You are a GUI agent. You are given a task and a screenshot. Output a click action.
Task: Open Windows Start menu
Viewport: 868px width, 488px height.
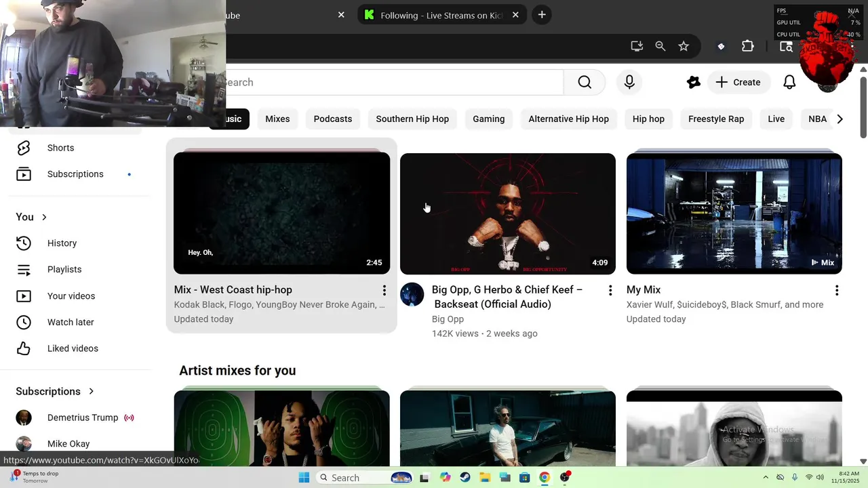point(304,477)
